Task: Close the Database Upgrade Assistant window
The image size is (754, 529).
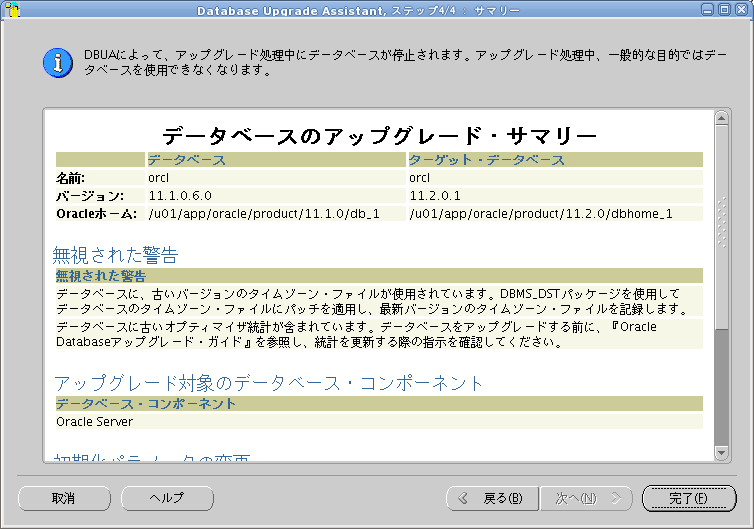Action: point(741,9)
